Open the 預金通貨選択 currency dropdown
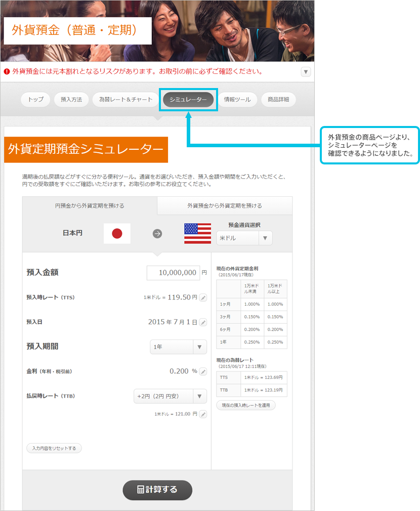The image size is (420, 511). [x=244, y=238]
